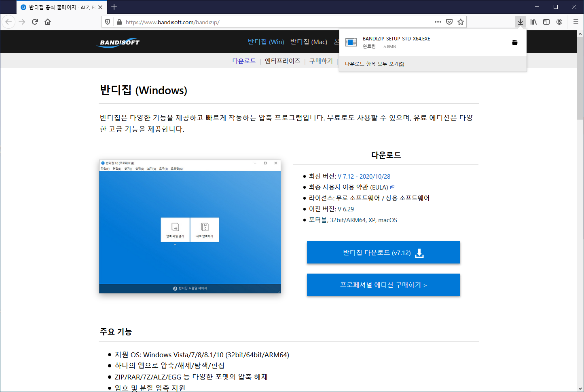
Task: Click the Bandizip app screenshot thumbnail
Action: pos(190,226)
